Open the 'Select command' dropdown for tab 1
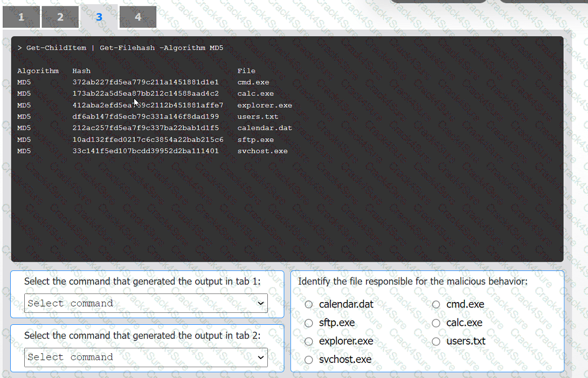588x378 pixels. tap(146, 303)
